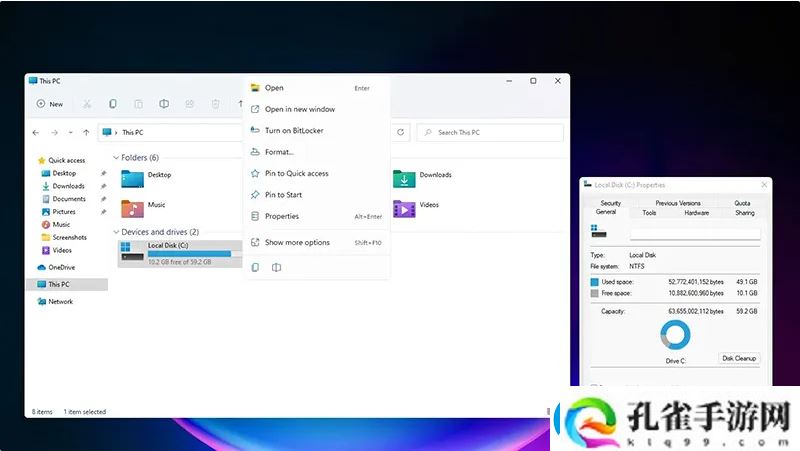The image size is (800, 451).
Task: Close the Local Disk Properties dialog
Action: pos(764,185)
